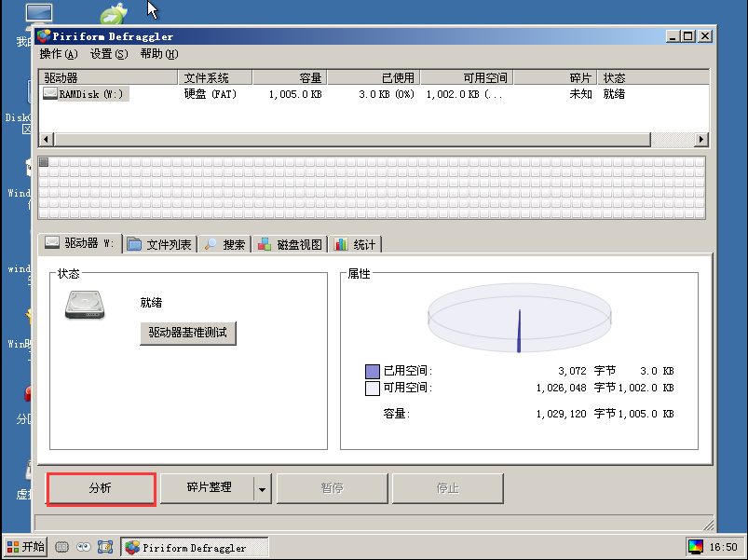Expand the 碎片整理 dropdown arrow
748x560 pixels.
(262, 488)
